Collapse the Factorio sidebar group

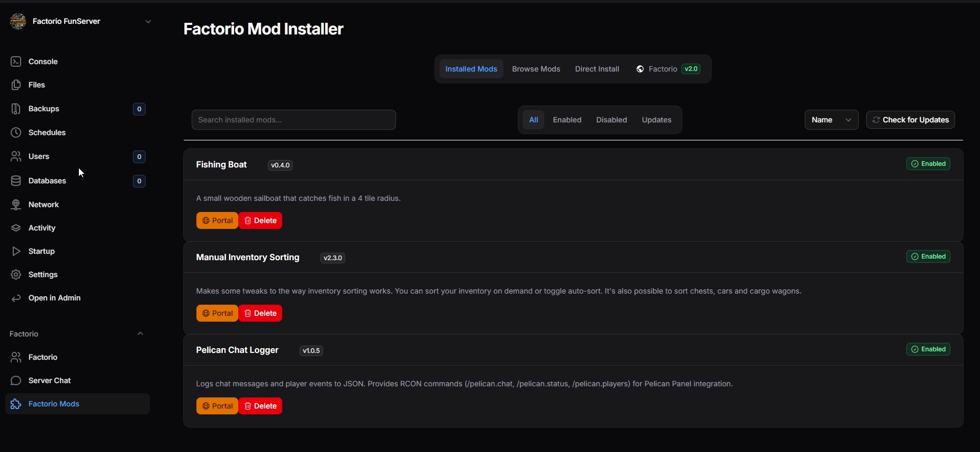140,334
